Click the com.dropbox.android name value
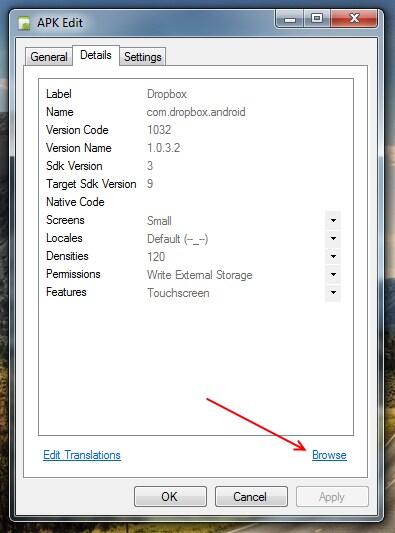 coord(196,112)
